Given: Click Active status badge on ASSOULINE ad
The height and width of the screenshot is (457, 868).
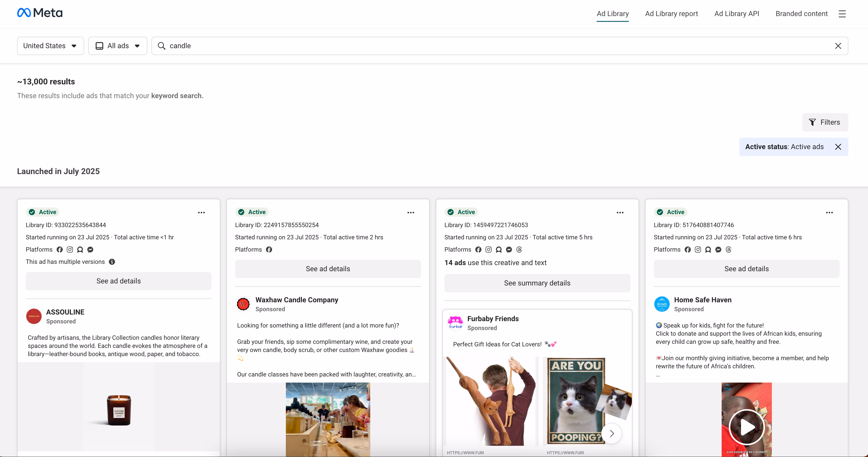Looking at the screenshot, I should pyautogui.click(x=43, y=212).
